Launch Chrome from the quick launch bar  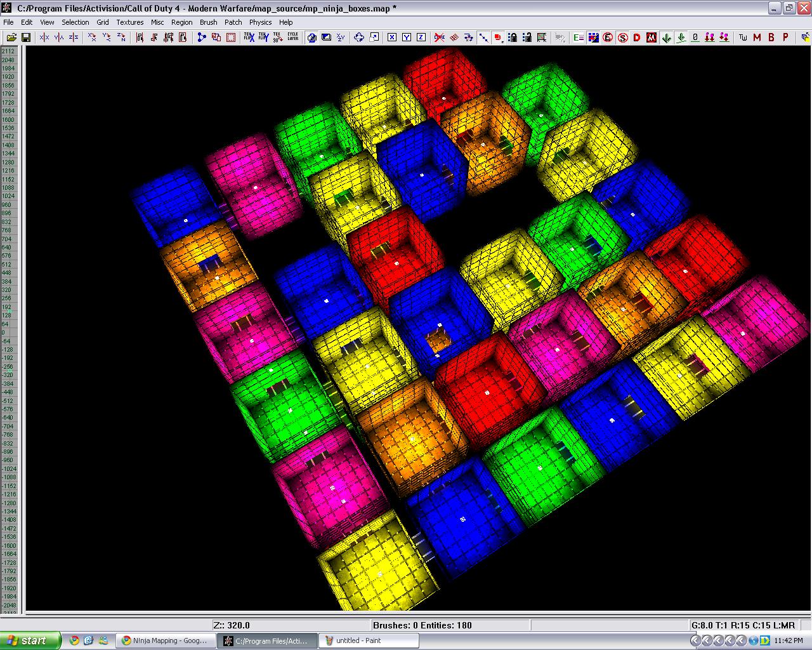click(x=74, y=640)
